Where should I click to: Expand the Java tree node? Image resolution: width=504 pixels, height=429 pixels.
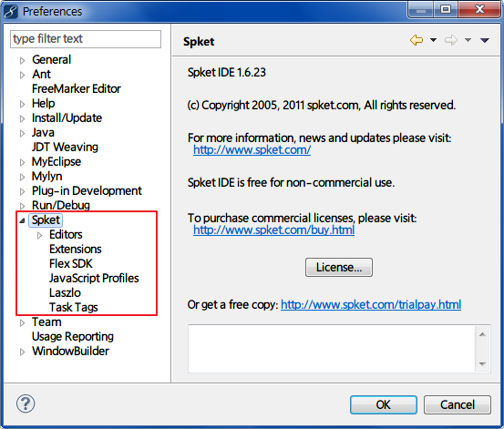click(22, 133)
